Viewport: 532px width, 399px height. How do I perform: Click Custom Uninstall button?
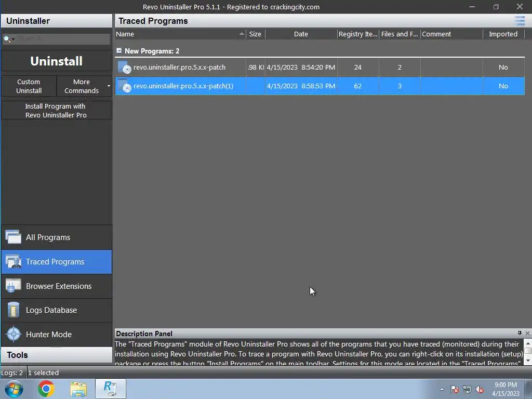point(29,86)
